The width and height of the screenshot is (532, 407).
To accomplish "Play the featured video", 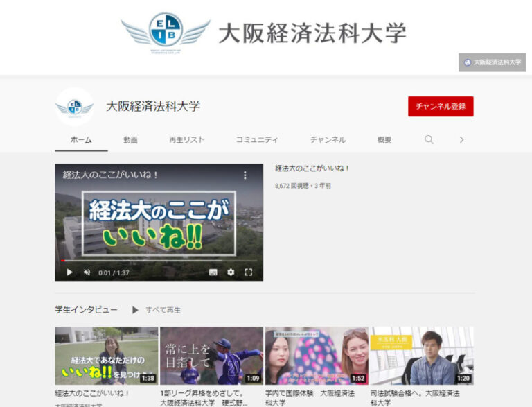I will pyautogui.click(x=69, y=272).
